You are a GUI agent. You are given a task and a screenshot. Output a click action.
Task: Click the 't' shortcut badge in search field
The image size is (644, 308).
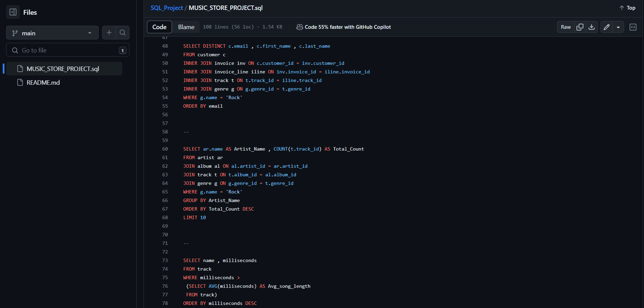pyautogui.click(x=123, y=50)
